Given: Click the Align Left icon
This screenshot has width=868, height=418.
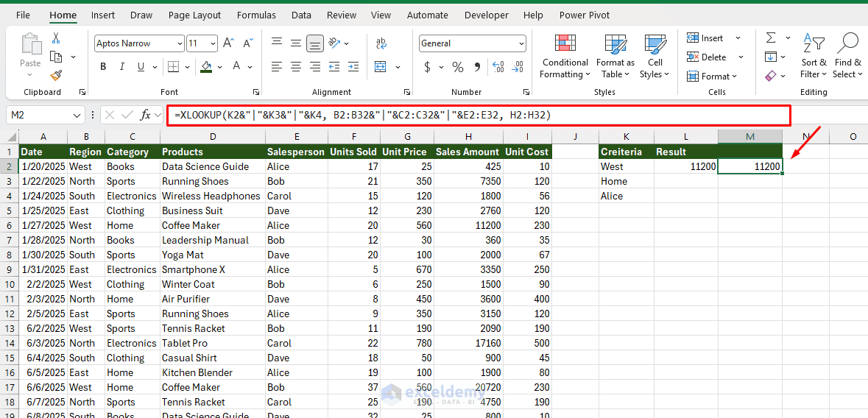Looking at the screenshot, I should [x=277, y=66].
